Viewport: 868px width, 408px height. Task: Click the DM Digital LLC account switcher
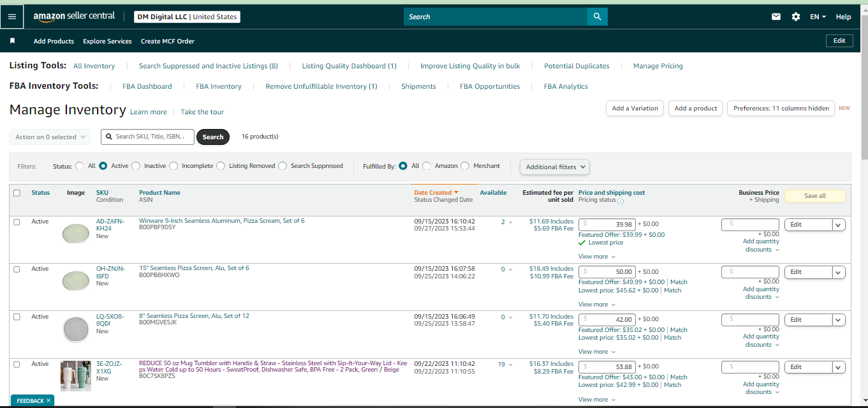coord(188,17)
